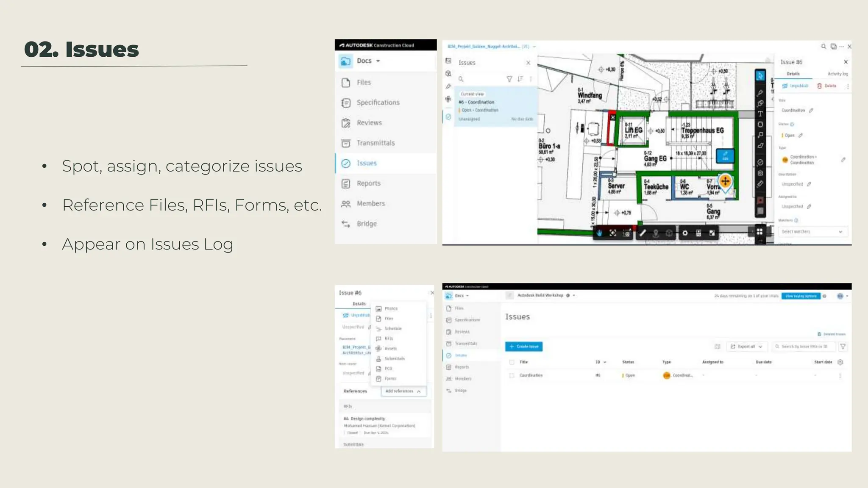Switch to Details tab in viewer Issue #6
This screenshot has width=868, height=488.
793,74
